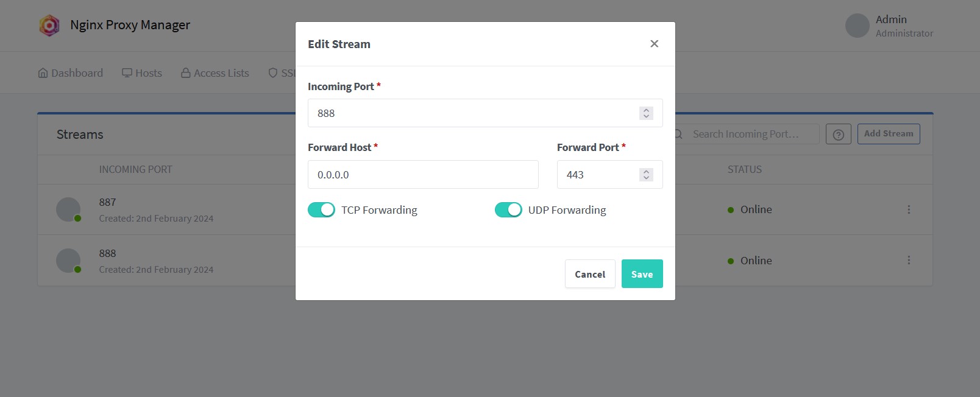Click the Admin user avatar

tap(857, 26)
